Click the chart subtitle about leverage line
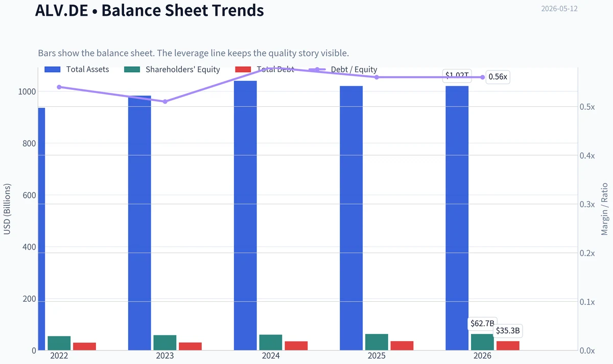The height and width of the screenshot is (364, 613). [193, 53]
